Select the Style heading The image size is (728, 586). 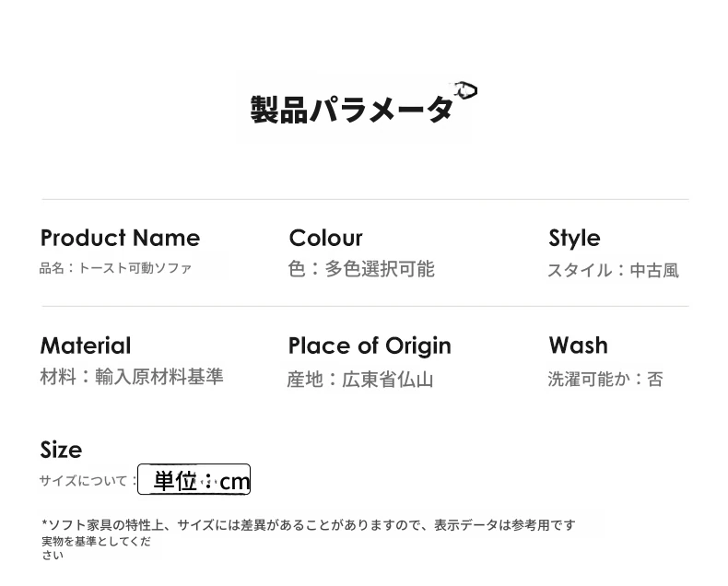pyautogui.click(x=574, y=238)
